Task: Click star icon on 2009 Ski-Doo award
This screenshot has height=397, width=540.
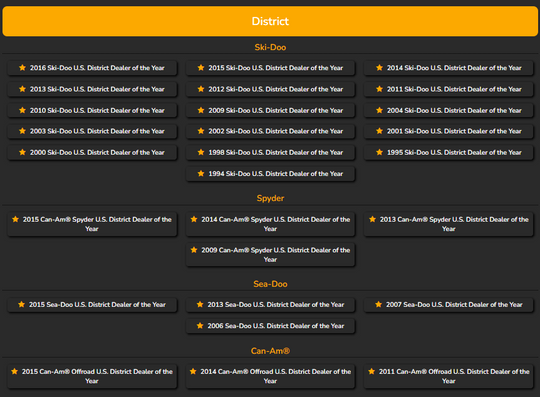Action: click(201, 110)
